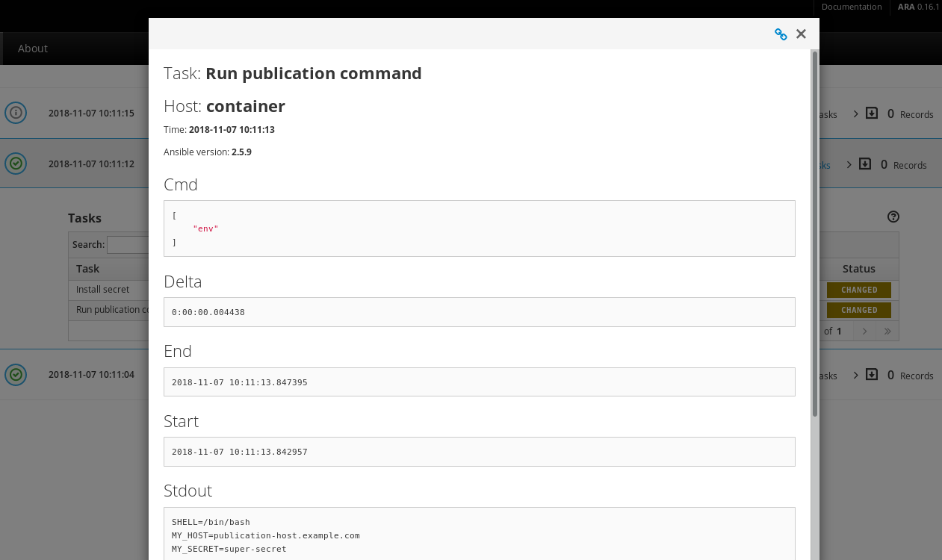Open the help question mark in Tasks panel
The height and width of the screenshot is (560, 942).
click(893, 217)
